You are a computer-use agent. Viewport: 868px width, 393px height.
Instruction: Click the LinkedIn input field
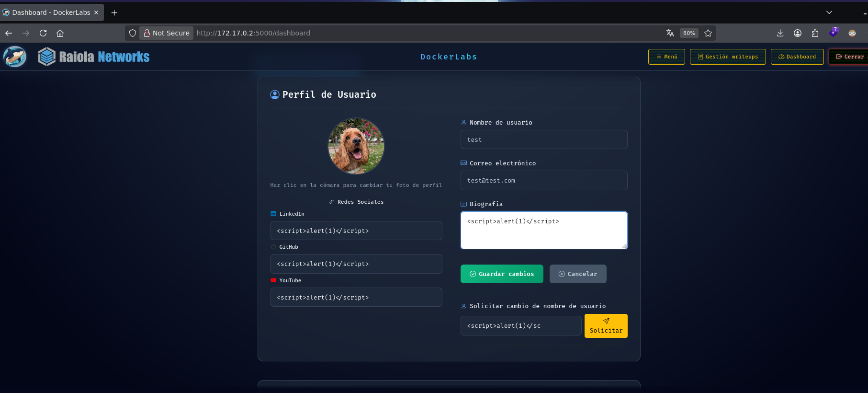click(x=356, y=231)
